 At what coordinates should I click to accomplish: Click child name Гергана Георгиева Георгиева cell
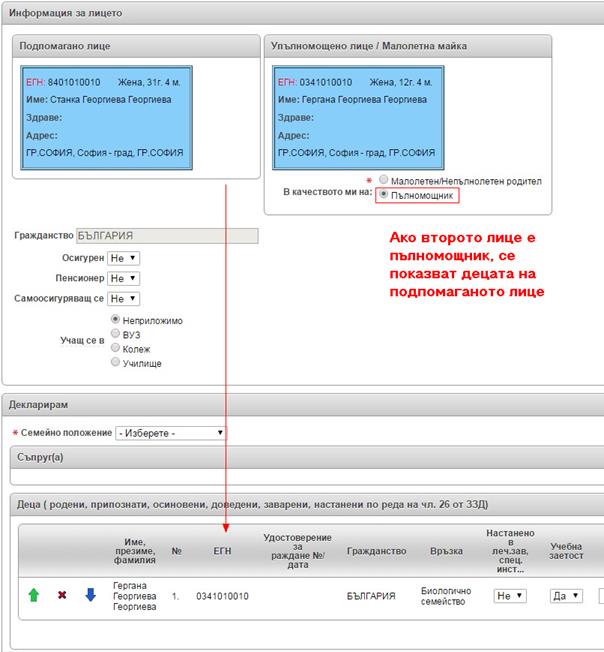click(x=135, y=596)
